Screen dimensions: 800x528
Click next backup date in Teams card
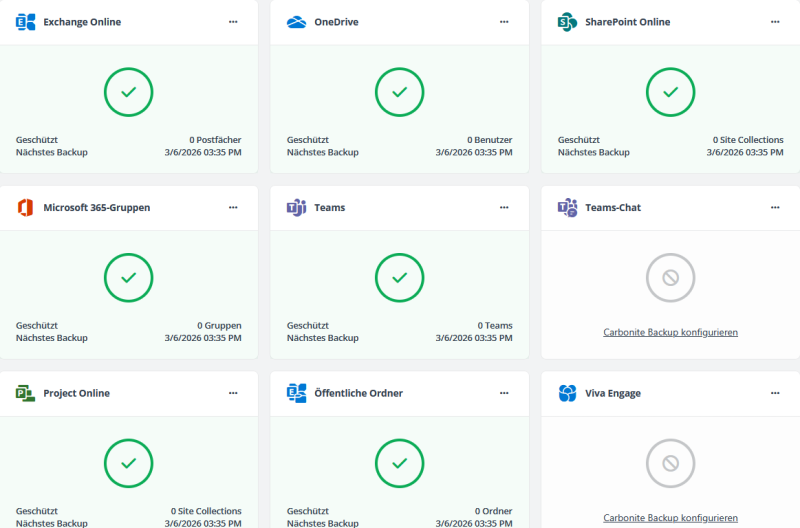474,338
